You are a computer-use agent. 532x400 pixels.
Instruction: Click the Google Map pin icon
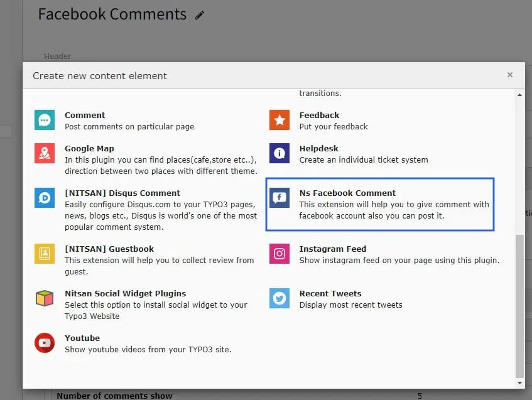pyautogui.click(x=45, y=153)
